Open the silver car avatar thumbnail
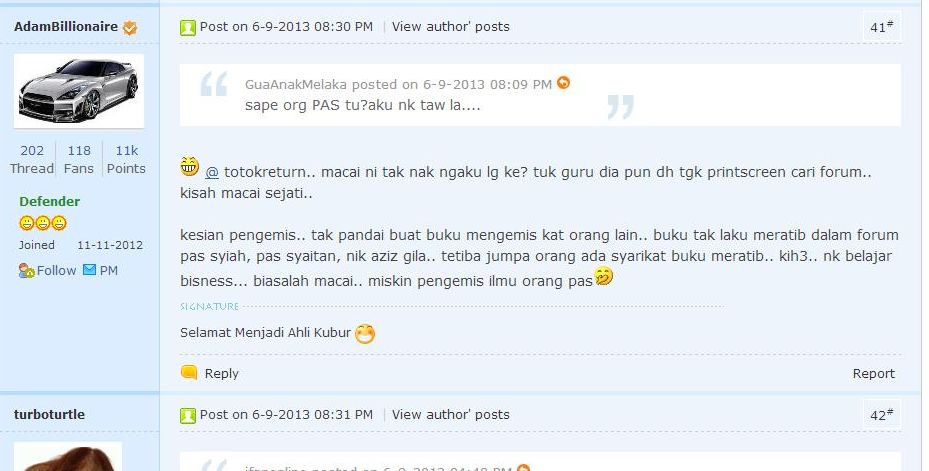 (x=79, y=91)
